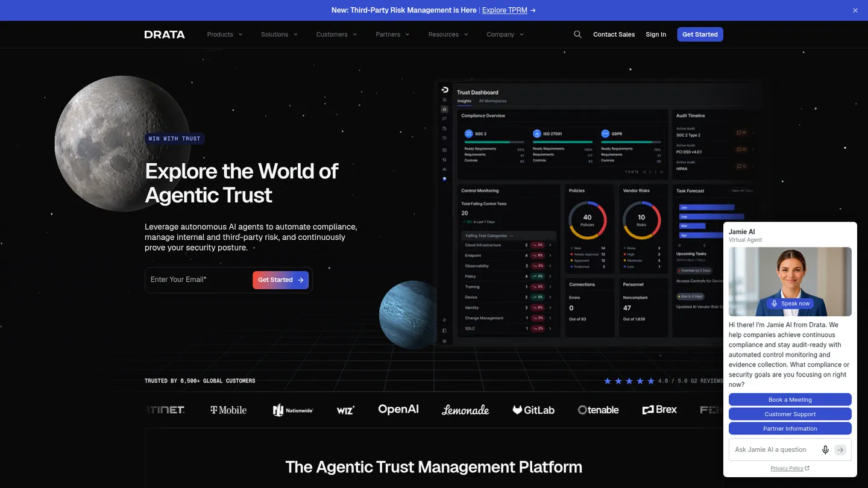
Task: Click the five-star G2 rating stars
Action: tap(629, 381)
